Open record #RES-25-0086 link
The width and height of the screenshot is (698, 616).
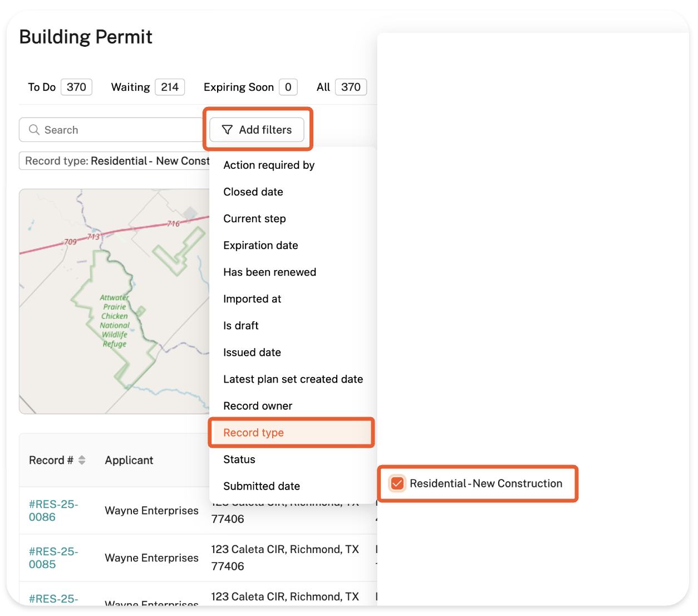point(53,510)
